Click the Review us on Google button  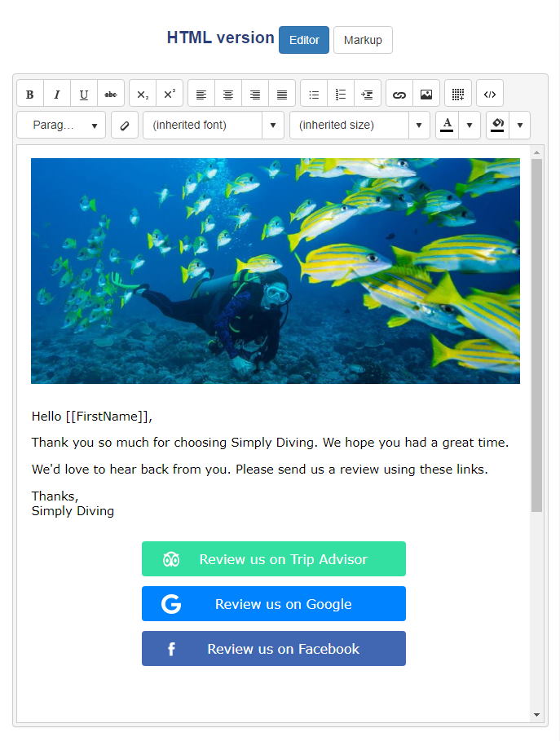click(274, 604)
